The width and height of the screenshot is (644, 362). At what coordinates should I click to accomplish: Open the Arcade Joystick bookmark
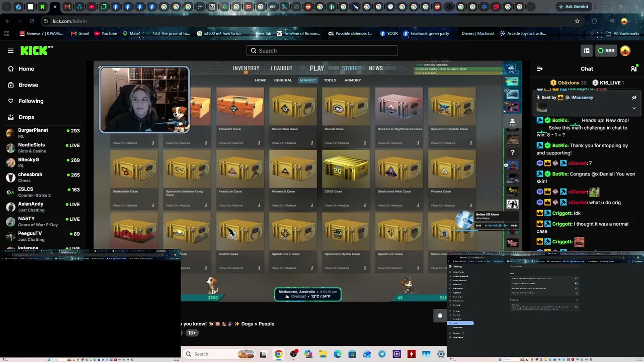(x=523, y=34)
